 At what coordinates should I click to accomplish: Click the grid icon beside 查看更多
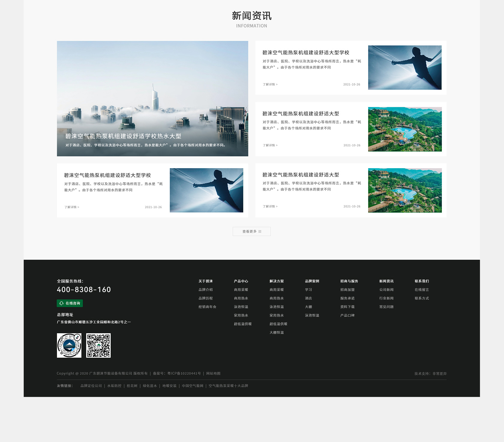point(260,231)
